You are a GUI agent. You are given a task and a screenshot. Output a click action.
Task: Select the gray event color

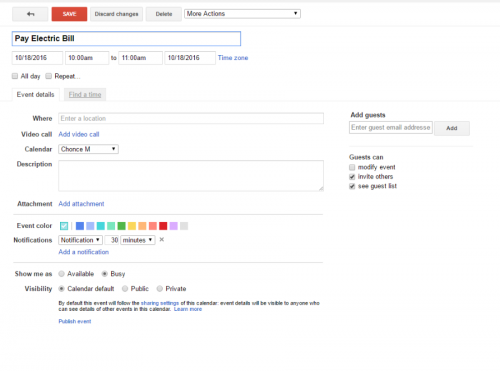(x=184, y=226)
